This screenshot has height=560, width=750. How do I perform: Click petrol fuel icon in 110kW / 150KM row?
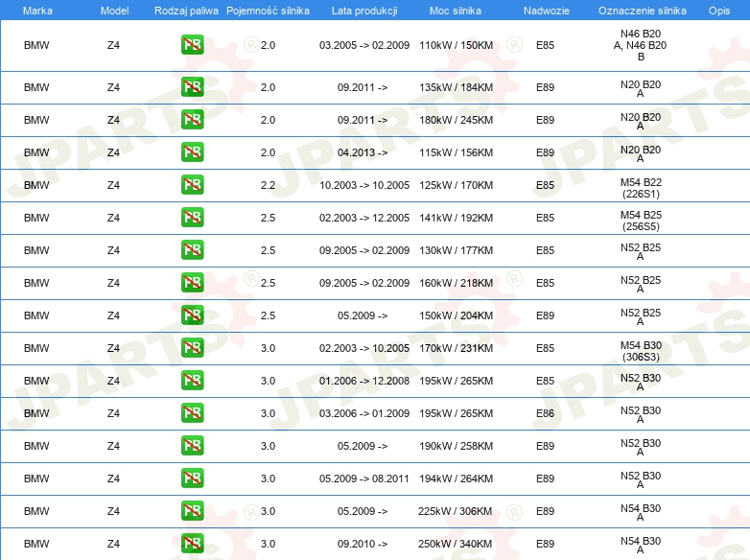click(192, 45)
